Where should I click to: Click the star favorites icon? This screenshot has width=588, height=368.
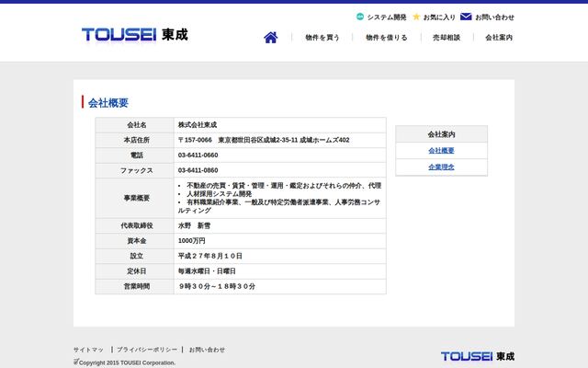pyautogui.click(x=416, y=17)
